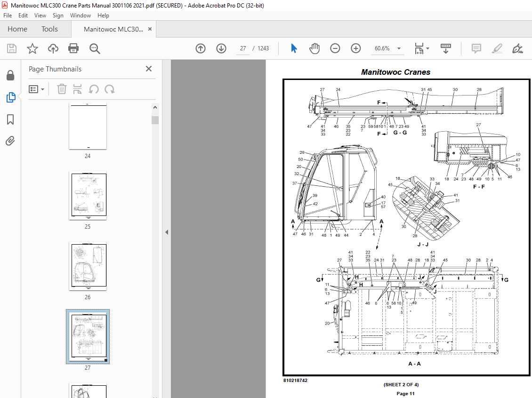Zoom in with plus button
The image size is (532, 398).
[355, 48]
